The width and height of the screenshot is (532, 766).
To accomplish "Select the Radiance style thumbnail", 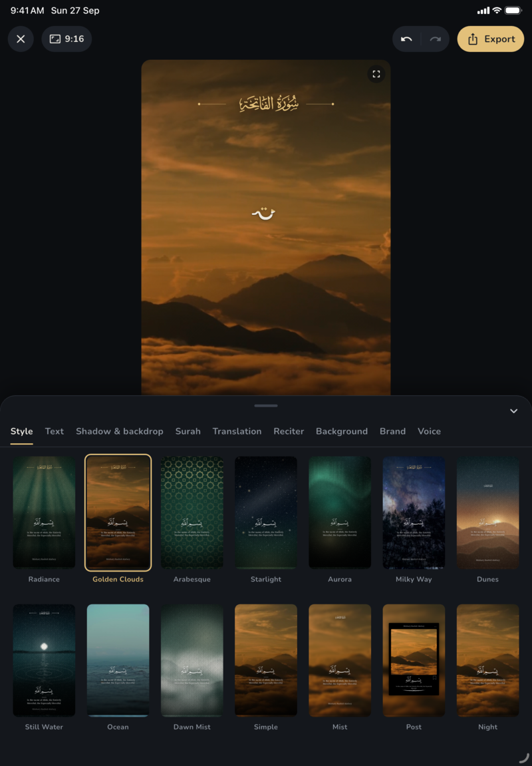I will tap(44, 512).
